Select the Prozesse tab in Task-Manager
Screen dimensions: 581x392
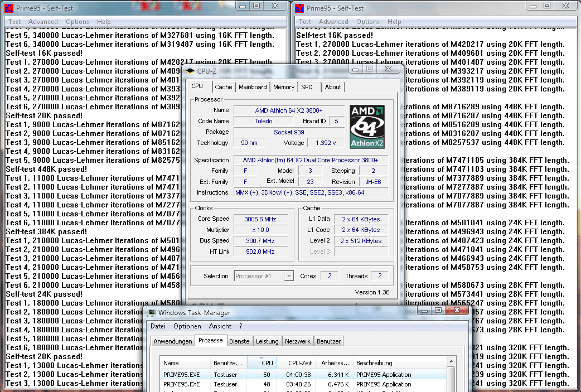(210, 340)
